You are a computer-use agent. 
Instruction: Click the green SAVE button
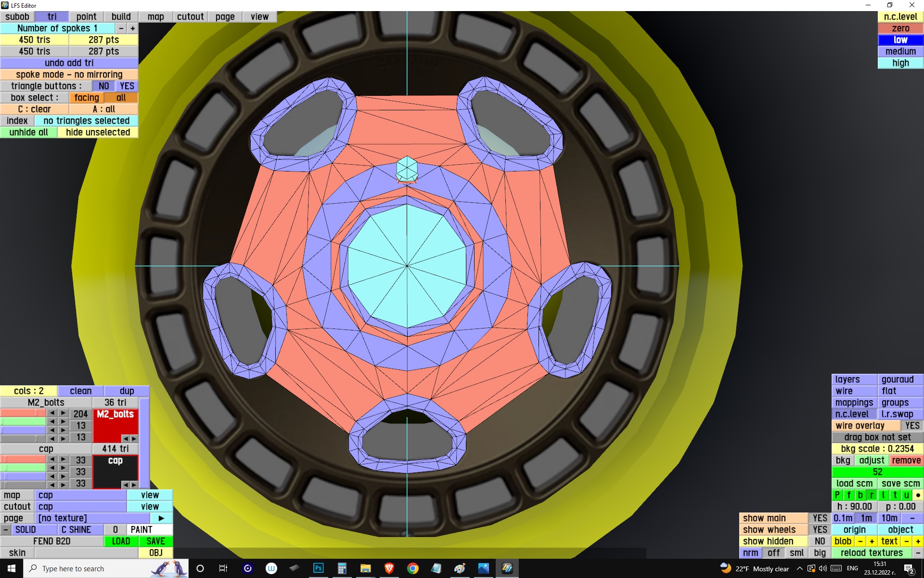click(x=155, y=541)
